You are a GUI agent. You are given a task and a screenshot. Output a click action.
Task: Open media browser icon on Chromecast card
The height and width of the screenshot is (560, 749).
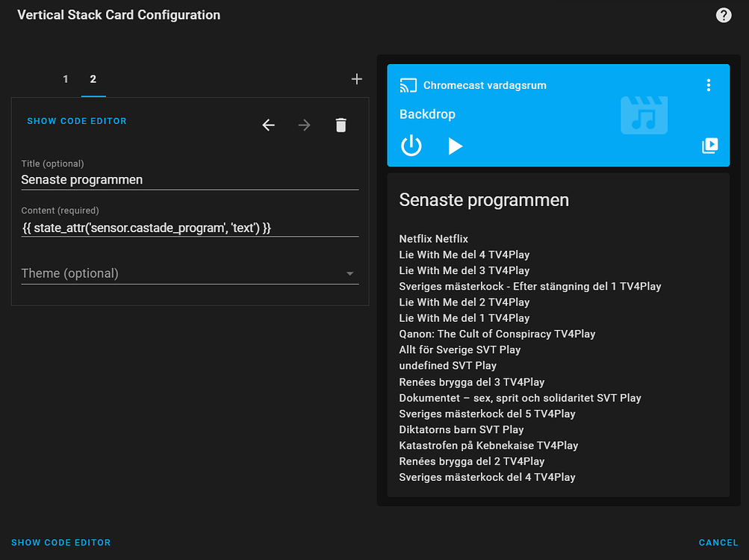(x=709, y=146)
